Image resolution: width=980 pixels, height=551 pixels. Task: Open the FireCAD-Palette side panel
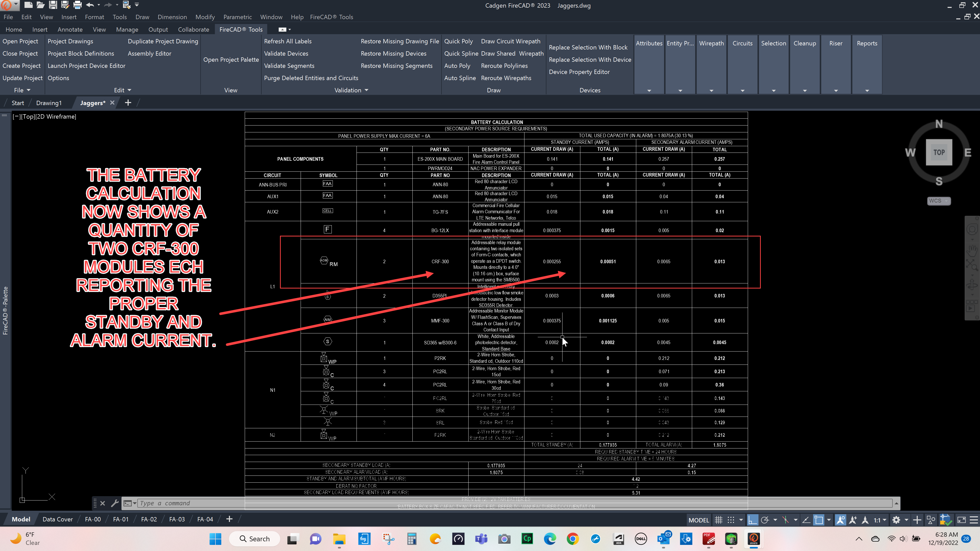[x=5, y=310]
